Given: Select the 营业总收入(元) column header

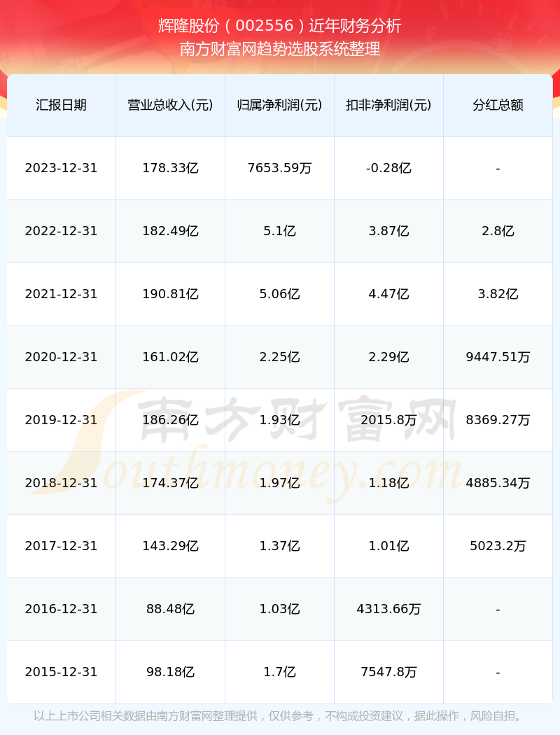Looking at the screenshot, I should (x=171, y=105).
